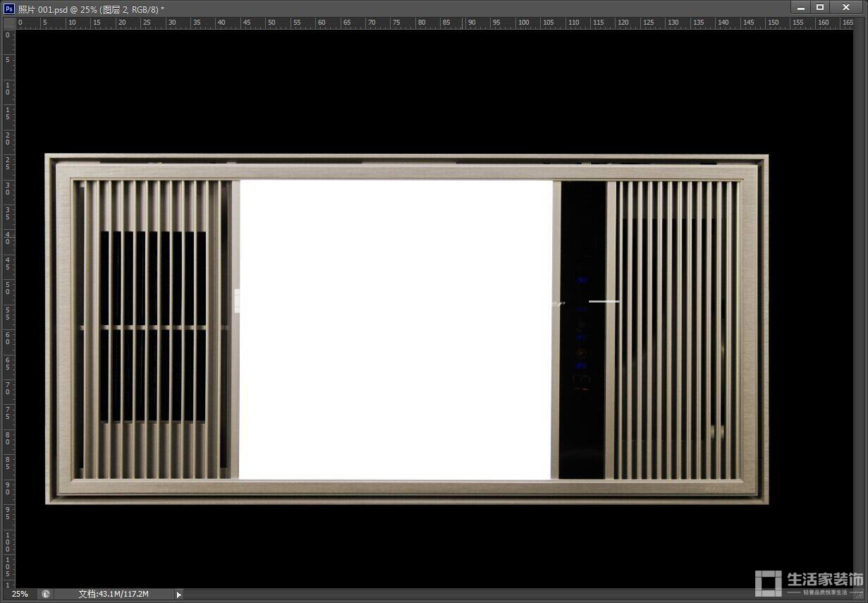The image size is (868, 603).
Task: Click the 25% zoom level field
Action: pyautogui.click(x=21, y=595)
